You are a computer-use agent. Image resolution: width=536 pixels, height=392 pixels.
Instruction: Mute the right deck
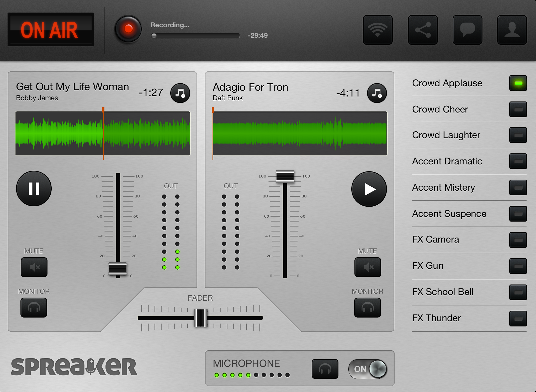click(368, 267)
